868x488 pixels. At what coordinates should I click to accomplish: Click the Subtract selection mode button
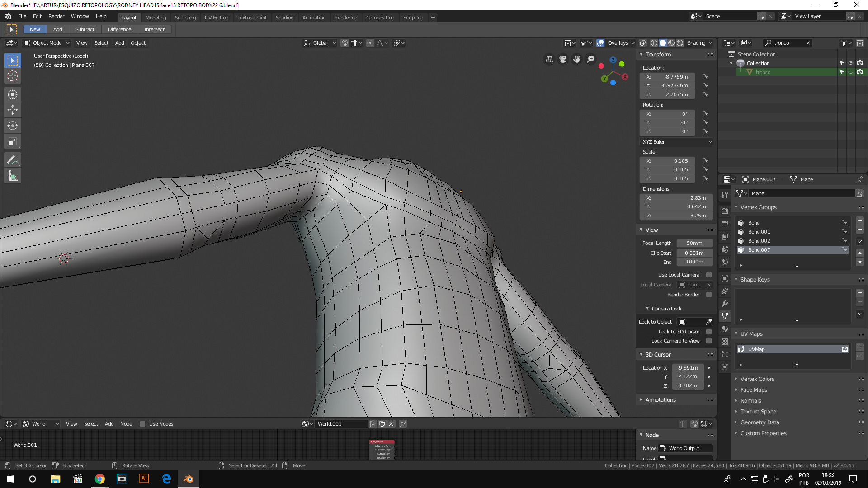85,29
